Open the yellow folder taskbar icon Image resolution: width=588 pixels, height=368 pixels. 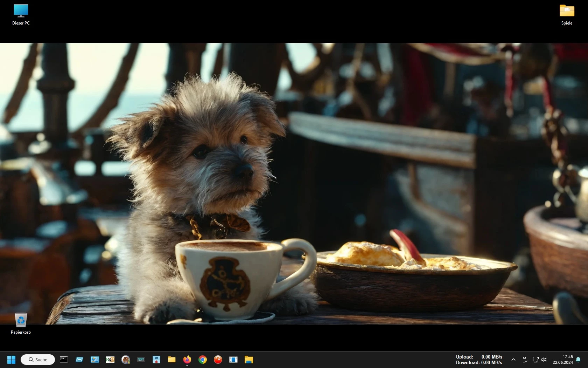pyautogui.click(x=172, y=360)
